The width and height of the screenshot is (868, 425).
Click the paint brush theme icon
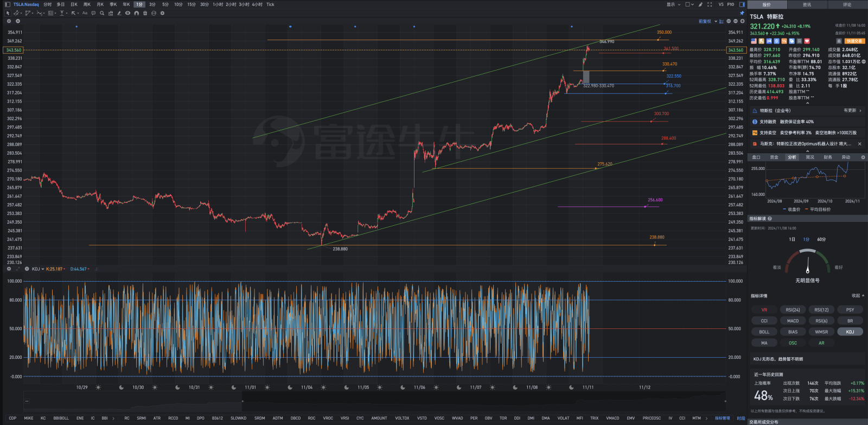(700, 4)
